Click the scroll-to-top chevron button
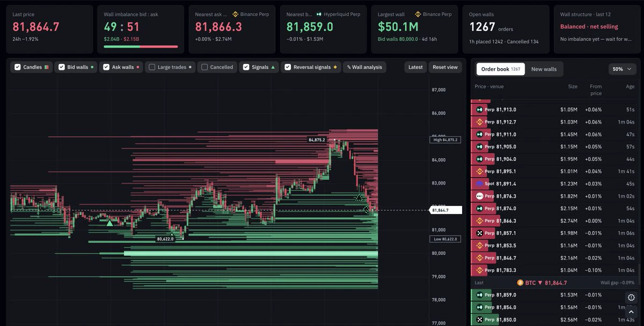Image resolution: width=644 pixels, height=326 pixels. pos(631,312)
